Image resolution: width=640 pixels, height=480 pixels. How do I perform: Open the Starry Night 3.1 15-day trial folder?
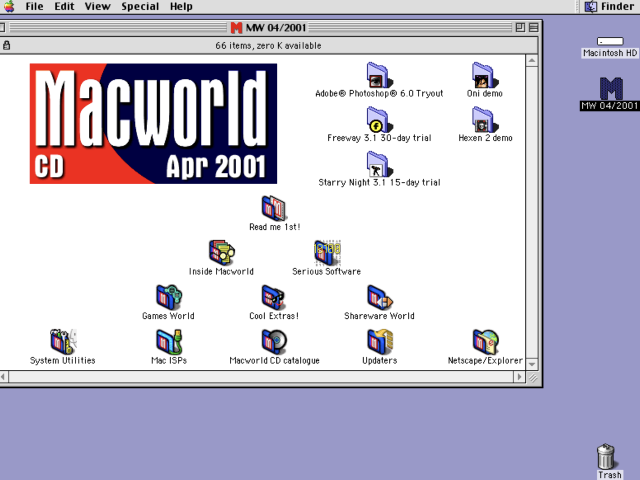click(x=379, y=164)
